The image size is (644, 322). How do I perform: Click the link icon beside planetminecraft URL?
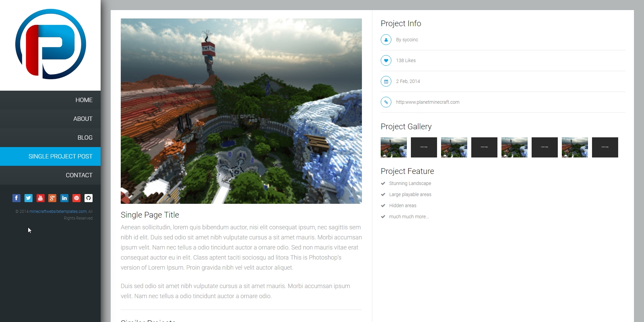point(386,102)
